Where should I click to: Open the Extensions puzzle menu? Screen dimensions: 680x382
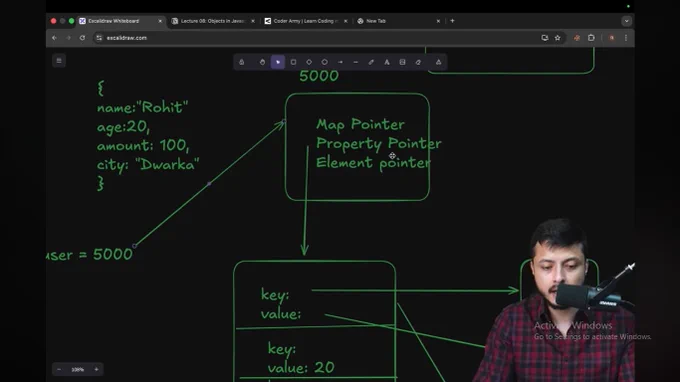(591, 38)
